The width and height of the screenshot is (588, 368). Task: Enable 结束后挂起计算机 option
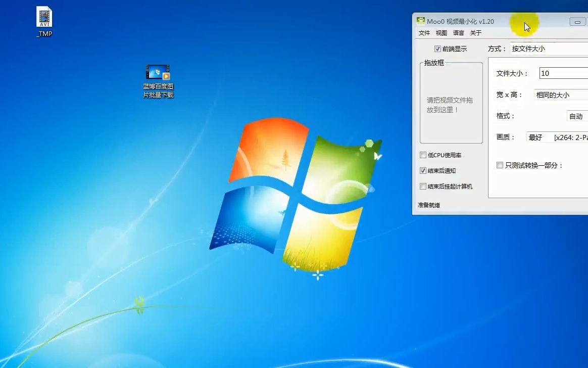[x=423, y=187]
